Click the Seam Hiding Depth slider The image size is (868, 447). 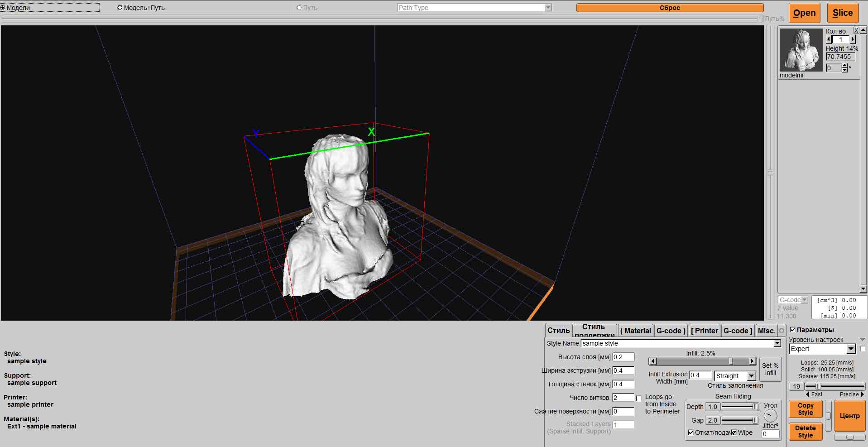739,407
